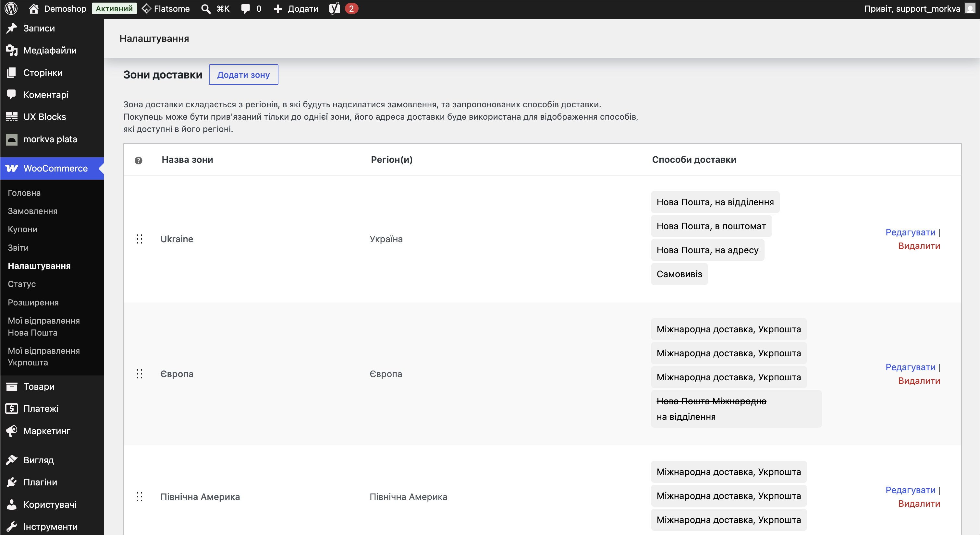Screen dimensions: 980x535
Task: Click the UX Blocks grid icon
Action: coord(11,117)
